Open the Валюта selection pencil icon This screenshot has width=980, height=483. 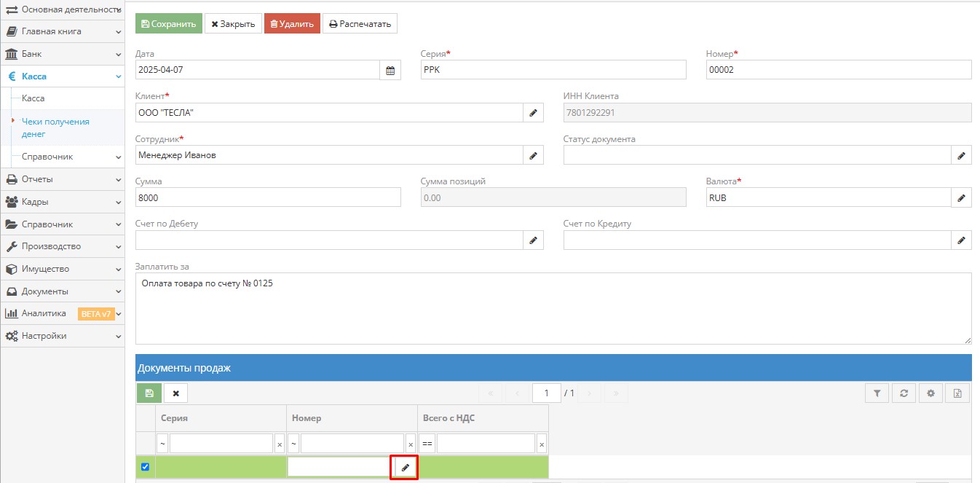961,197
